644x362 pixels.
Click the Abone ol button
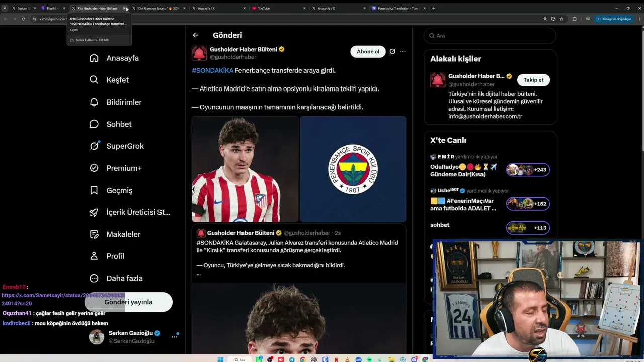click(368, 51)
